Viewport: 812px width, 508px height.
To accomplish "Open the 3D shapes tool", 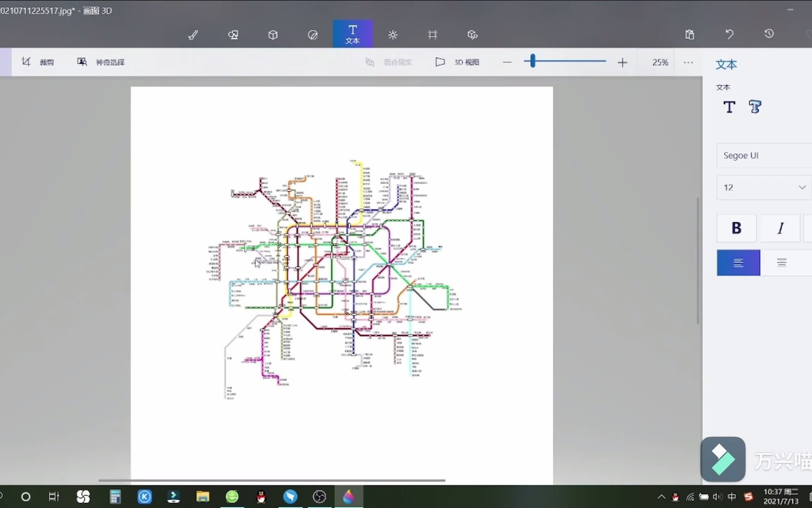I will (273, 35).
